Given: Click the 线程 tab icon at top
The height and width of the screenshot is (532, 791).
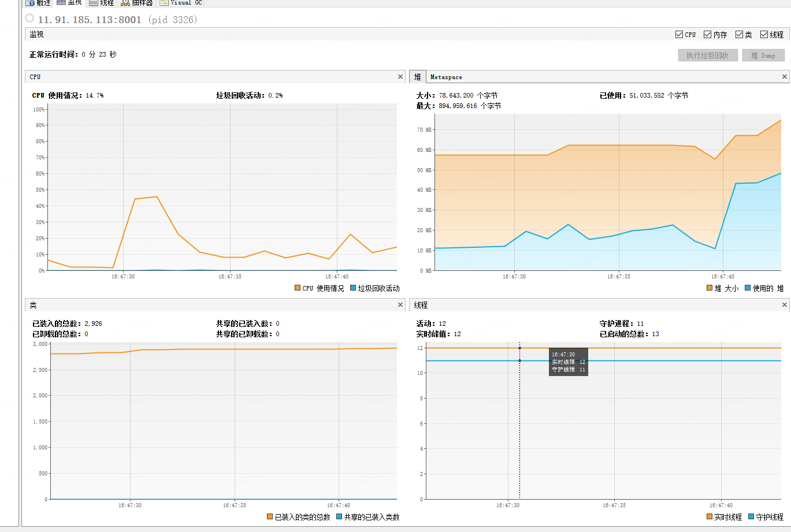Looking at the screenshot, I should (x=94, y=3).
